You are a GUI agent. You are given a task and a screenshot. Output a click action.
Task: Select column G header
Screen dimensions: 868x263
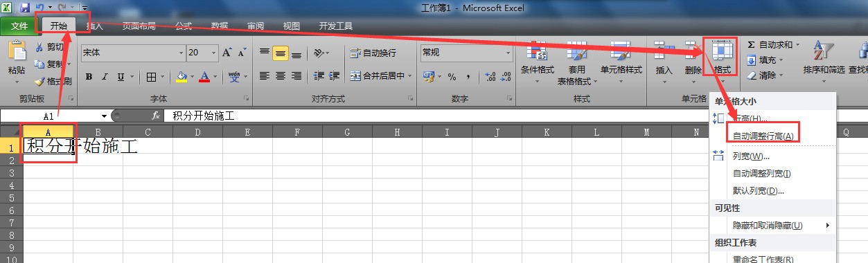347,131
